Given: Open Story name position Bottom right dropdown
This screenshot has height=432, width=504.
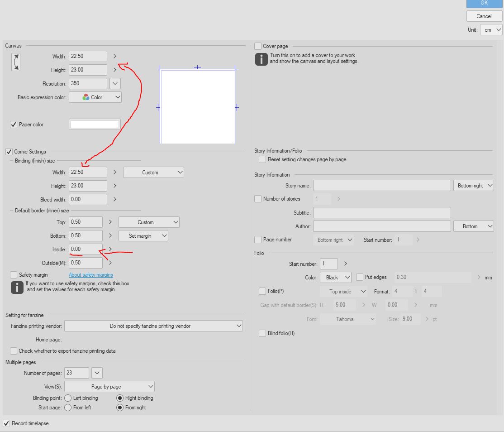Looking at the screenshot, I should click(474, 186).
